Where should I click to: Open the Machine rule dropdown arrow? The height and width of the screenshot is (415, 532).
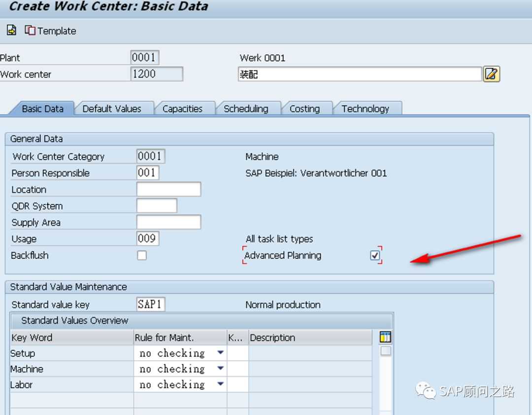(220, 369)
